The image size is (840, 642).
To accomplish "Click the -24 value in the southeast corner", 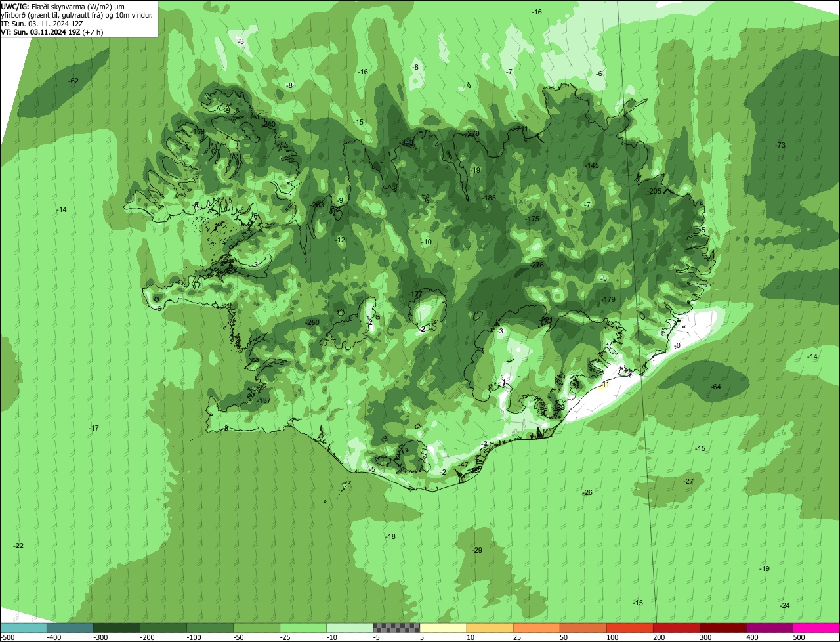I will pos(785,605).
